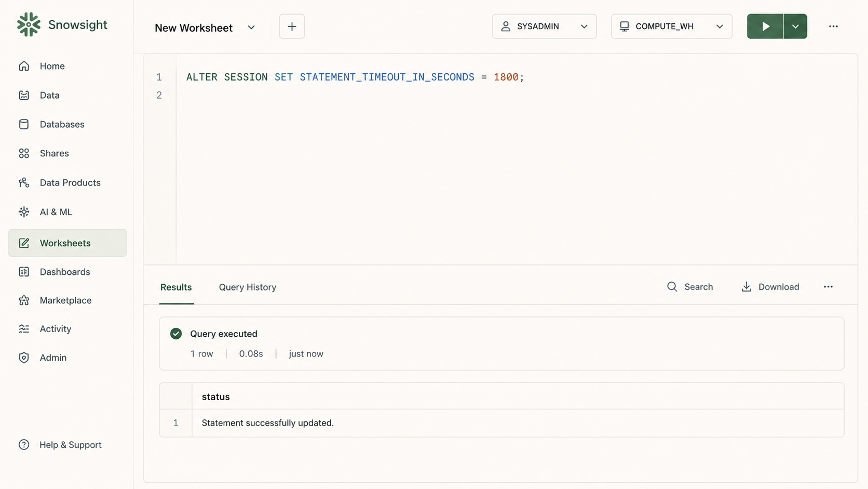Click the Download label in results toolbar
868x489 pixels.
pyautogui.click(x=779, y=287)
